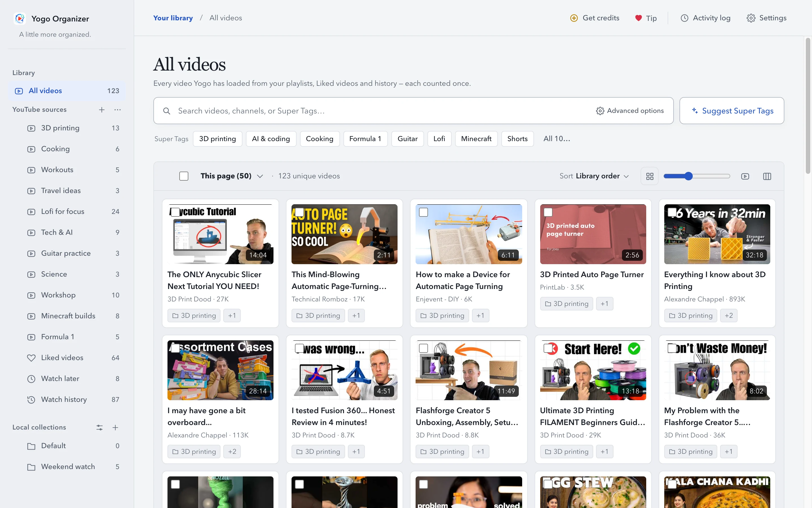
Task: Click the Advanced options gear icon
Action: coord(600,111)
